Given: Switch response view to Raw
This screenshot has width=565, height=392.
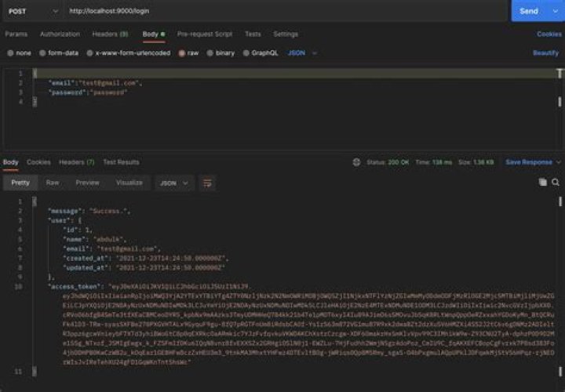Looking at the screenshot, I should pyautogui.click(x=53, y=183).
